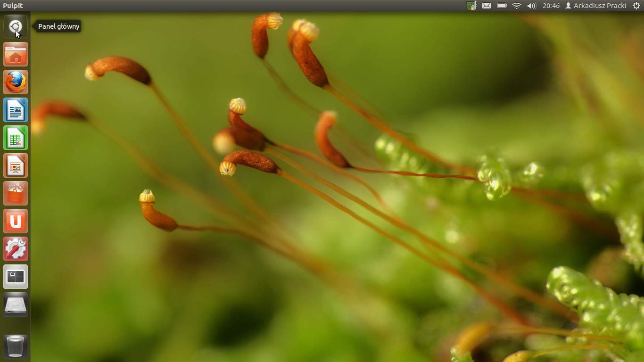Launch Firefox web browser
Image resolution: width=644 pixels, height=362 pixels.
[x=16, y=82]
